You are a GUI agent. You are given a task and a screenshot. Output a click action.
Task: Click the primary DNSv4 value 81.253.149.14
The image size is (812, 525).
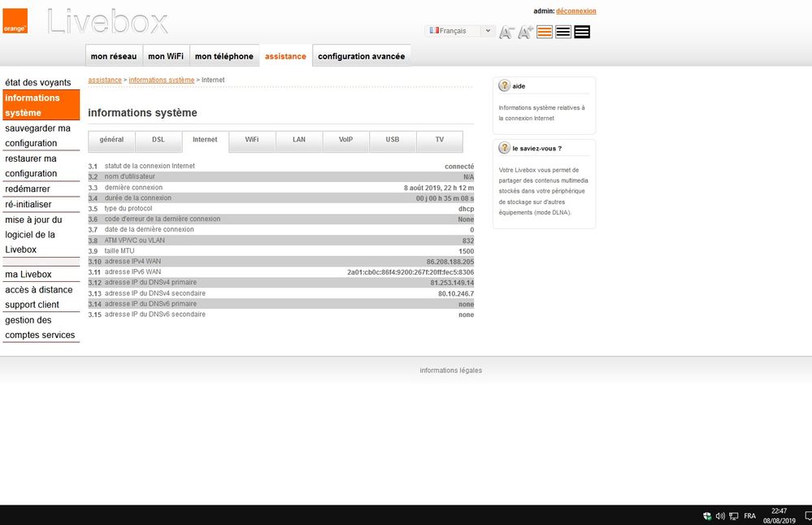452,283
